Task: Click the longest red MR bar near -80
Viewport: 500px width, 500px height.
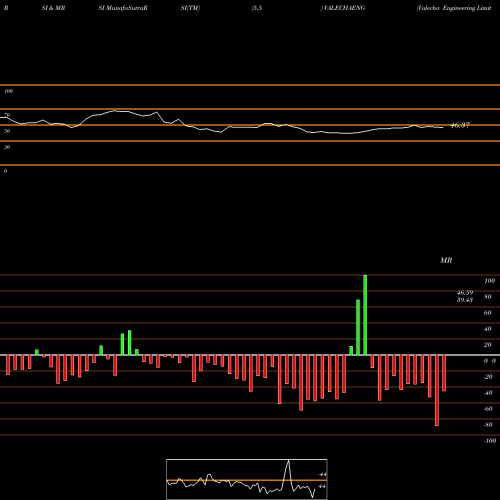Action: coord(437,390)
